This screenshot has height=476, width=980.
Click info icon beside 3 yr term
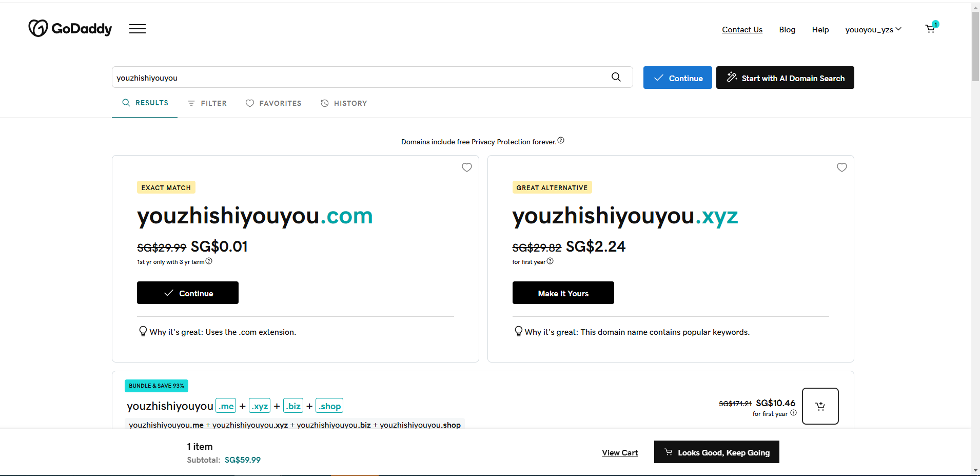coord(209,261)
